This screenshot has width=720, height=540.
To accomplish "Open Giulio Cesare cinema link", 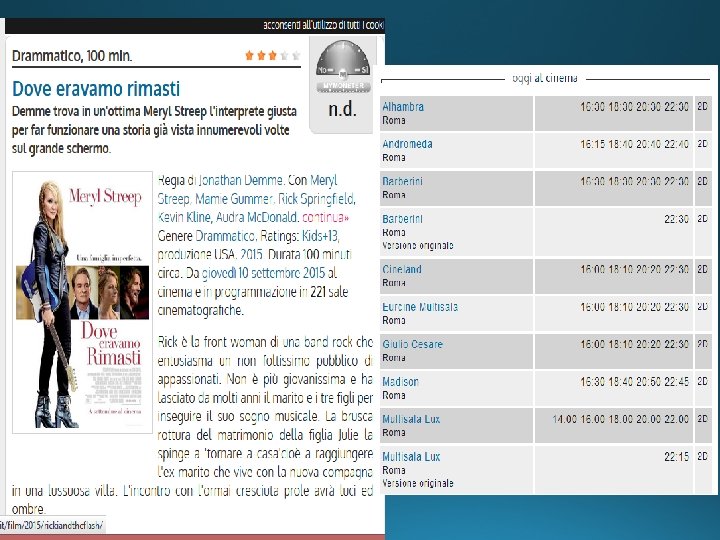I will [x=412, y=344].
